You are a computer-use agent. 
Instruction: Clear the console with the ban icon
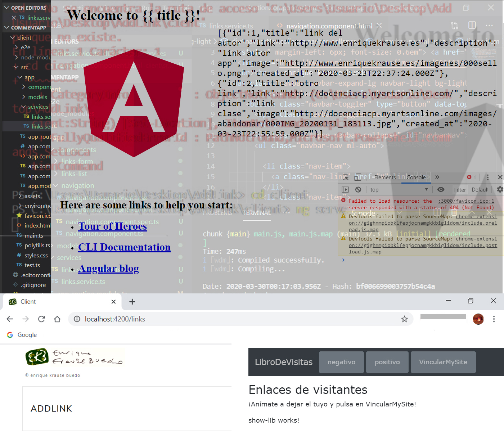click(x=358, y=189)
